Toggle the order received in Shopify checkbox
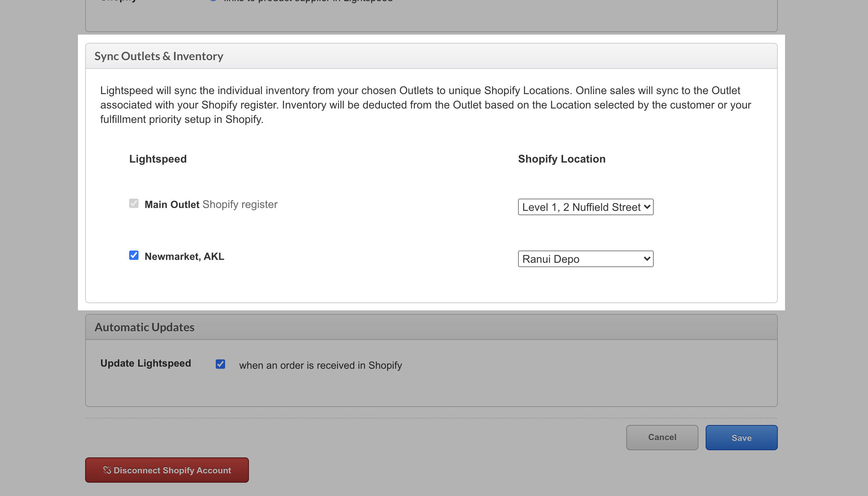Viewport: 868px width, 496px height. coord(220,364)
